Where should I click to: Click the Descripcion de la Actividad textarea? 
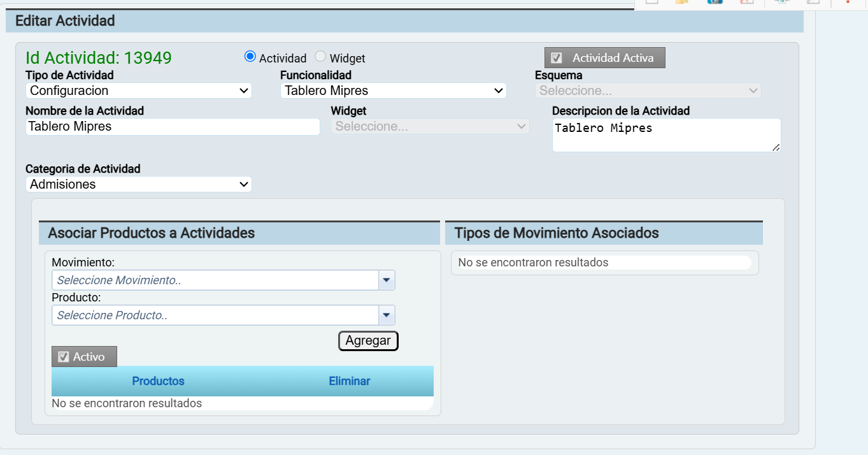click(666, 135)
